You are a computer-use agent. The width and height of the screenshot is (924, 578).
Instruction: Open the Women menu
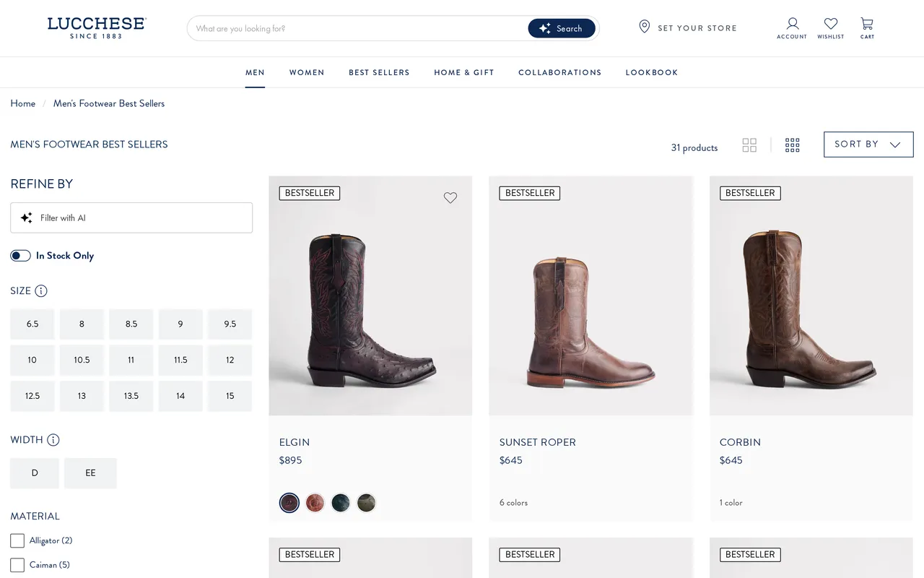(x=307, y=72)
